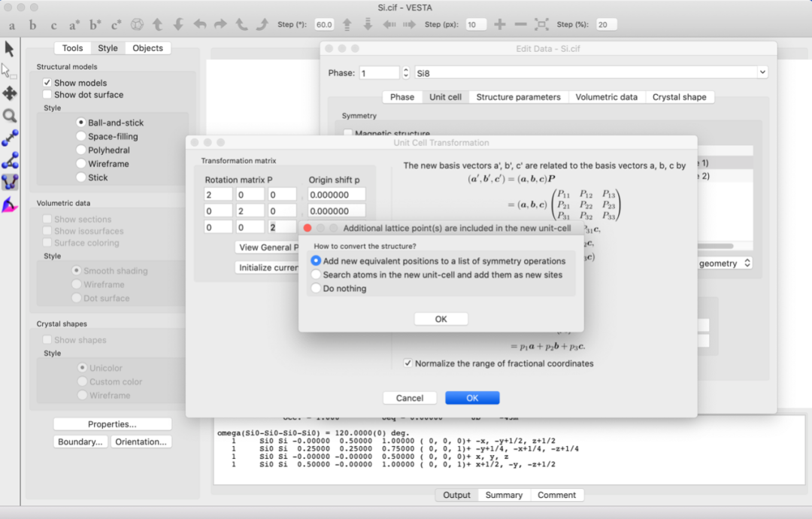This screenshot has width=812, height=519.
Task: View structure along the c axis
Action: click(x=53, y=25)
